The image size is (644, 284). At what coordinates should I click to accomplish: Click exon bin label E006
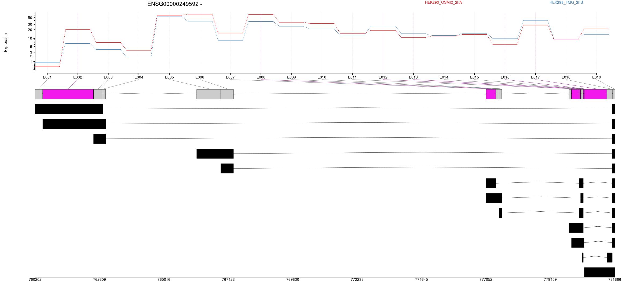(x=200, y=77)
